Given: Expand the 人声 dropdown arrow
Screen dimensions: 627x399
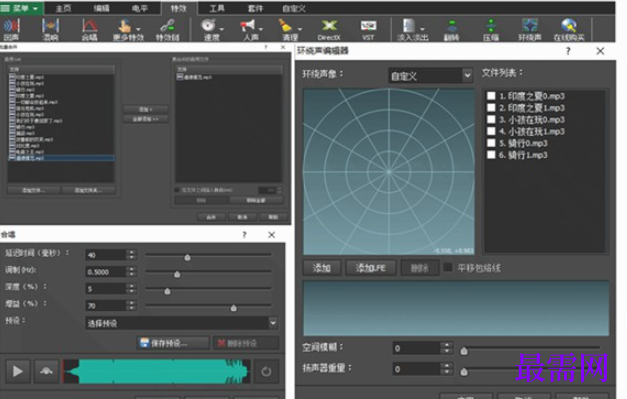Looking at the screenshot, I should (x=261, y=29).
